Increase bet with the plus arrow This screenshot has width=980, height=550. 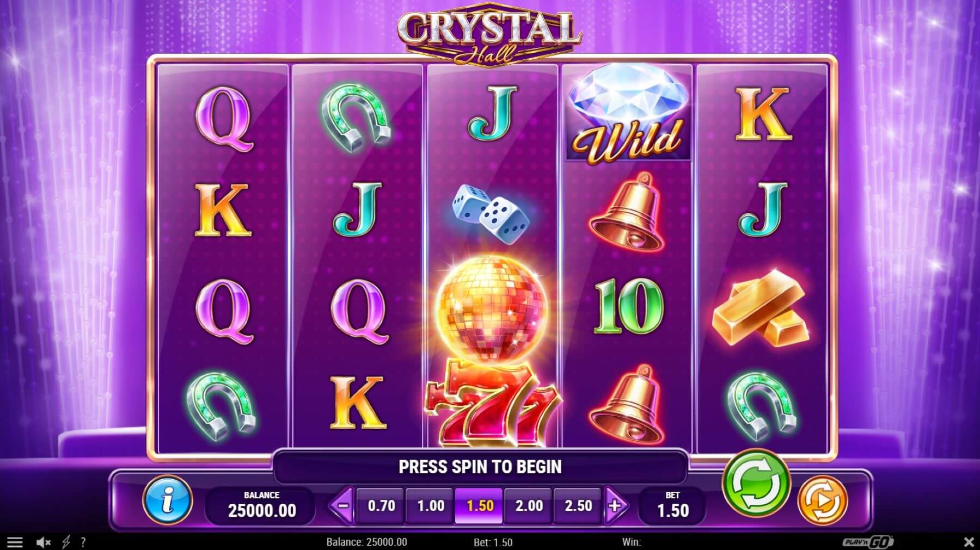(615, 506)
